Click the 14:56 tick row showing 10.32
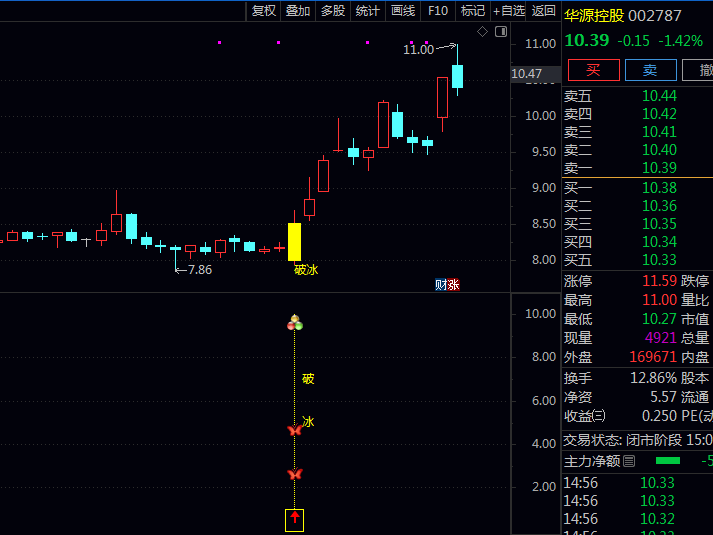The image size is (713, 535). tap(638, 519)
